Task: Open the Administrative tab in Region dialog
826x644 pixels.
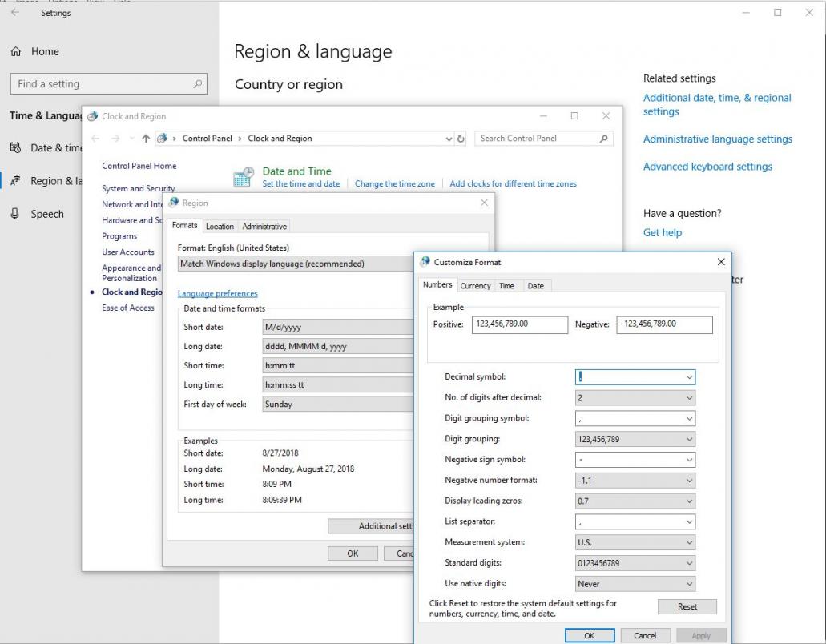Action: [x=264, y=227]
